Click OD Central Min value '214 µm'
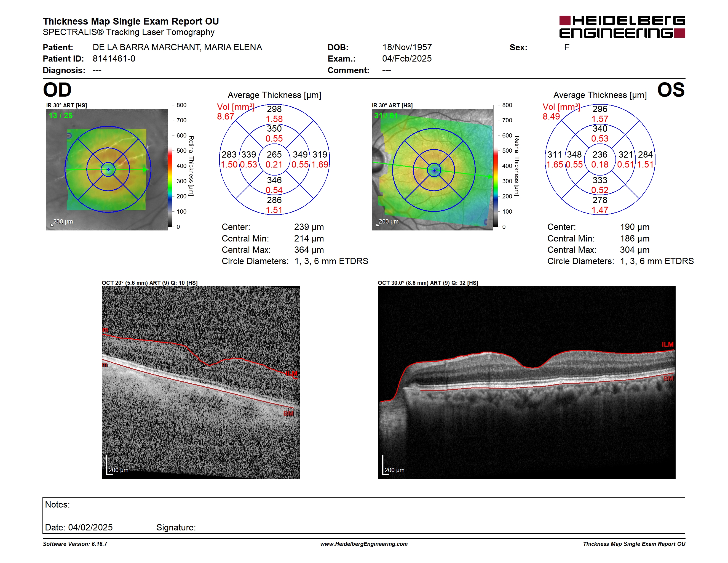 [309, 238]
